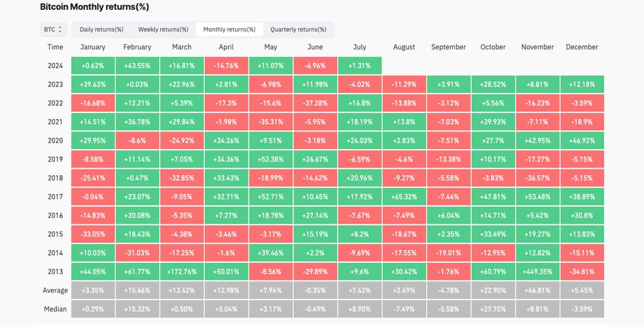
Task: Click the Median row July +8.90% cell
Action: coord(359,309)
